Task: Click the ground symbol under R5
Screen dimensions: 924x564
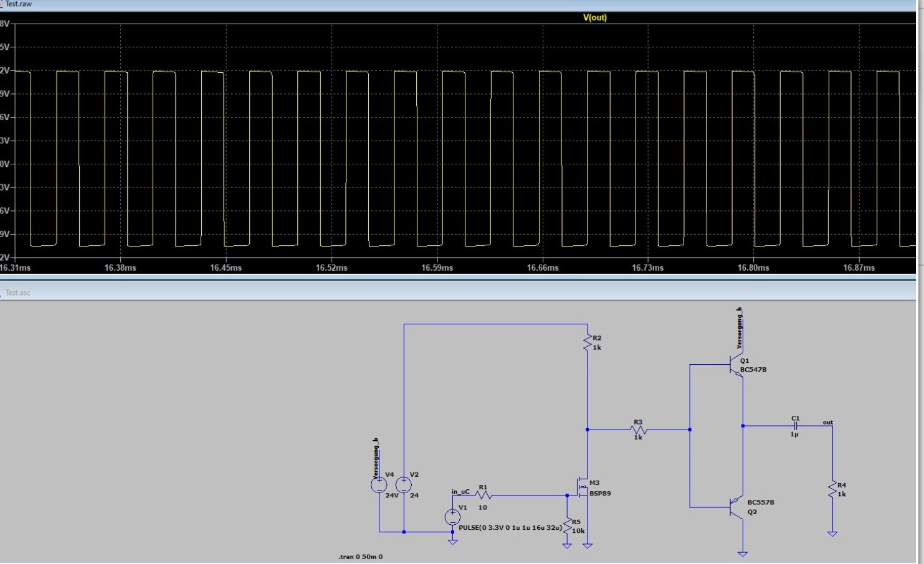Action: (567, 546)
